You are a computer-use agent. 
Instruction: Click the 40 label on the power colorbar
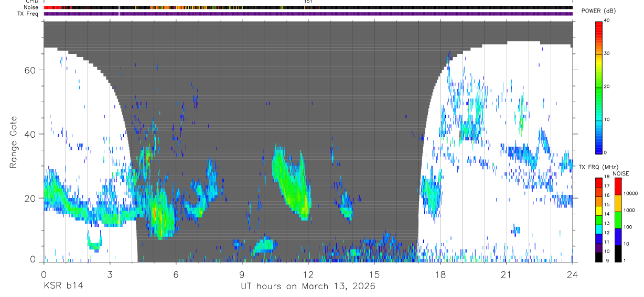coord(607,20)
